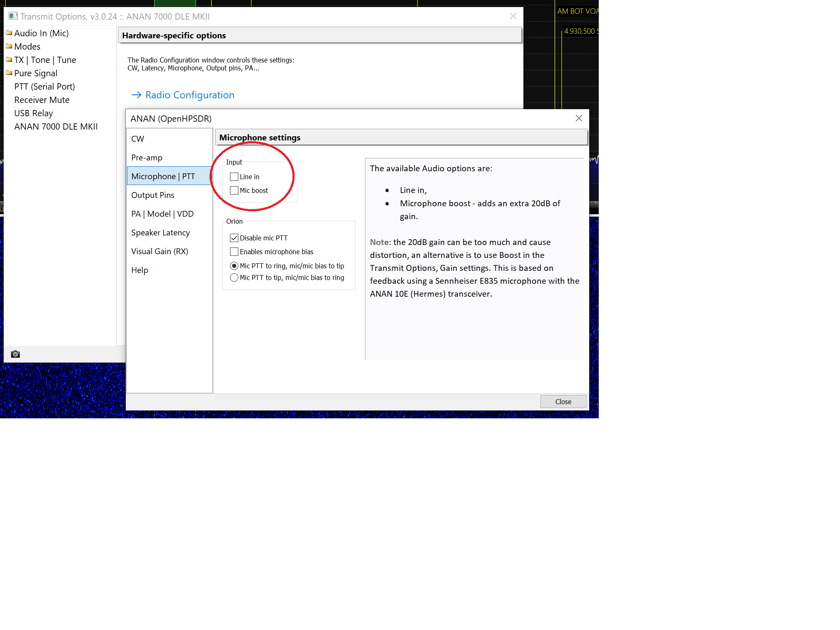The image size is (840, 630).
Task: Open the Radio Configuration link
Action: pos(183,95)
